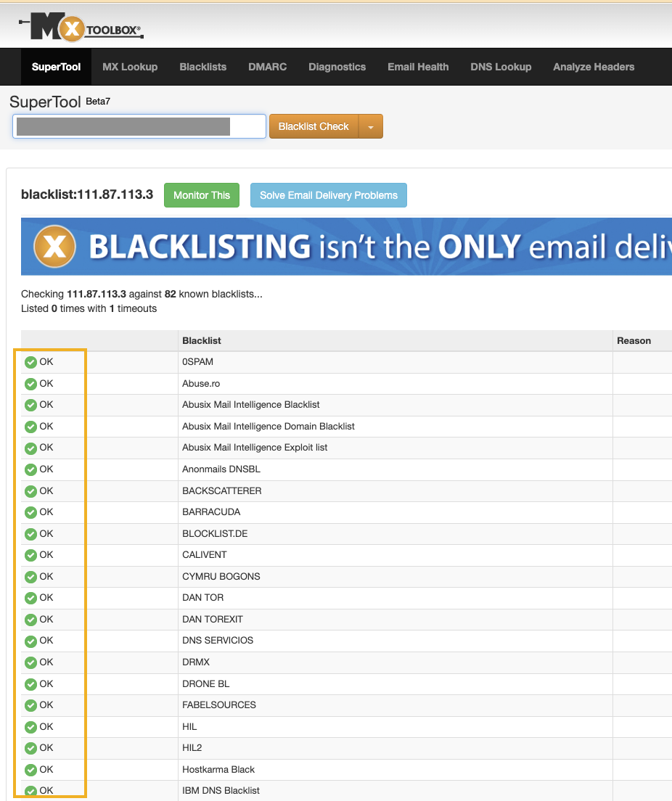This screenshot has width=672, height=801.
Task: Select the DRMX entry
Action: [x=196, y=662]
